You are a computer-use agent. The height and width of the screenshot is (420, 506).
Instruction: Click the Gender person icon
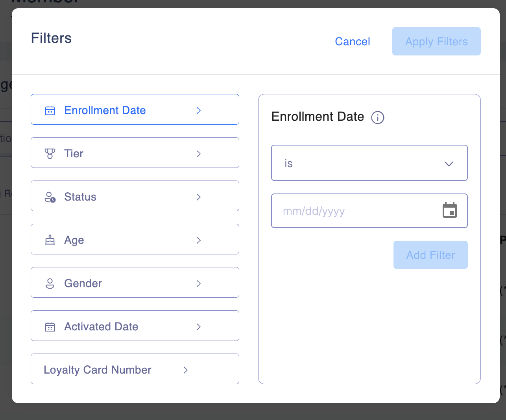50,284
